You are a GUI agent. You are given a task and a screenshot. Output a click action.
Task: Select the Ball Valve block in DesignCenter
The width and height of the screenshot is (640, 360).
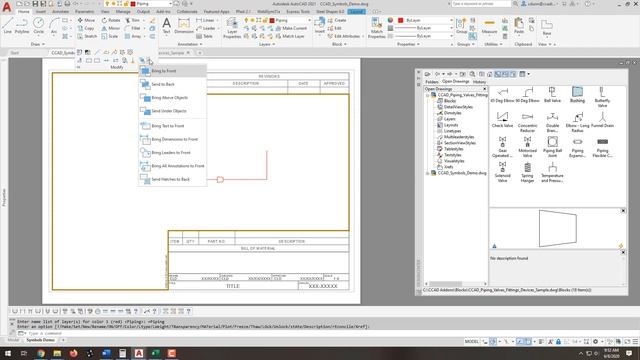point(552,95)
